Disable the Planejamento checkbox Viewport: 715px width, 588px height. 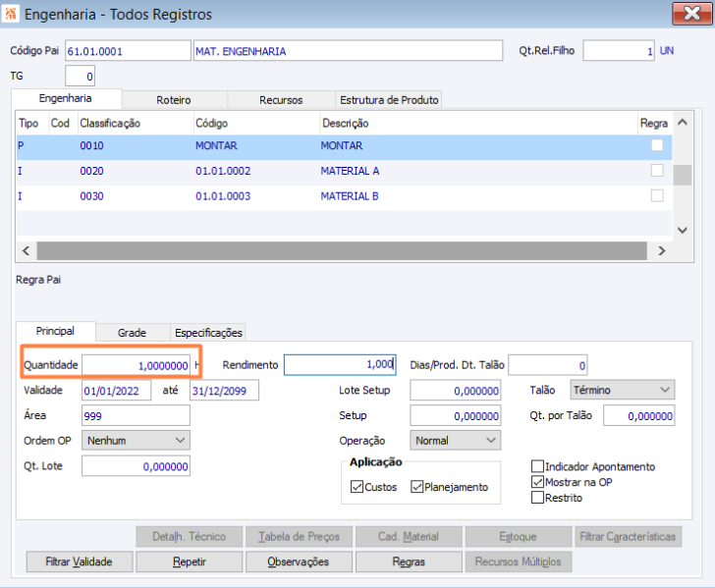click(417, 487)
